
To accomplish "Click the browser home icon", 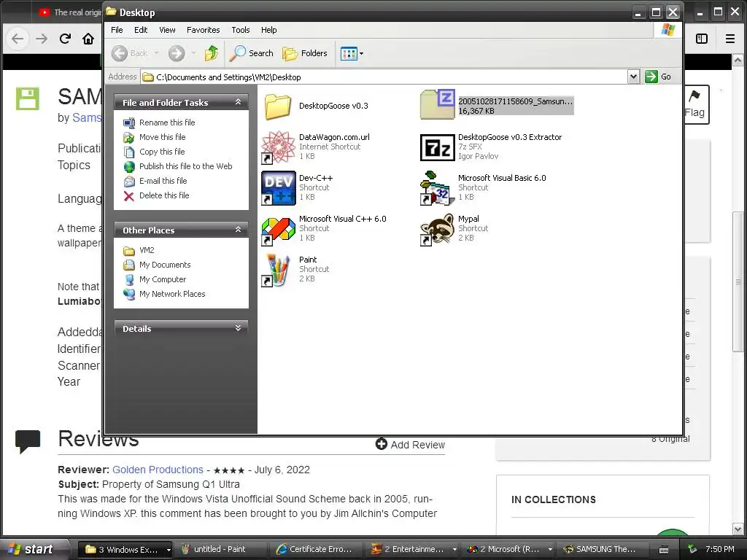I will (88, 39).
